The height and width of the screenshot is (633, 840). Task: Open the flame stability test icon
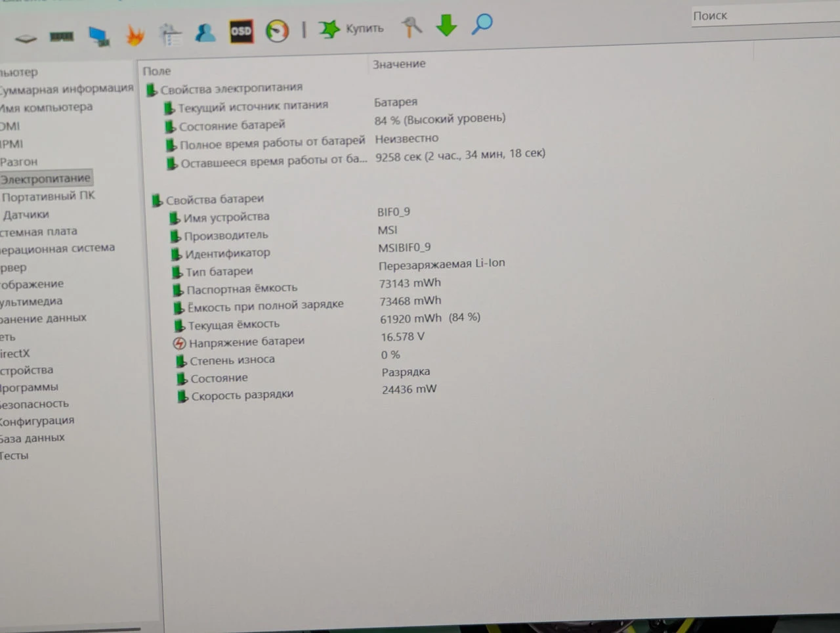click(135, 35)
